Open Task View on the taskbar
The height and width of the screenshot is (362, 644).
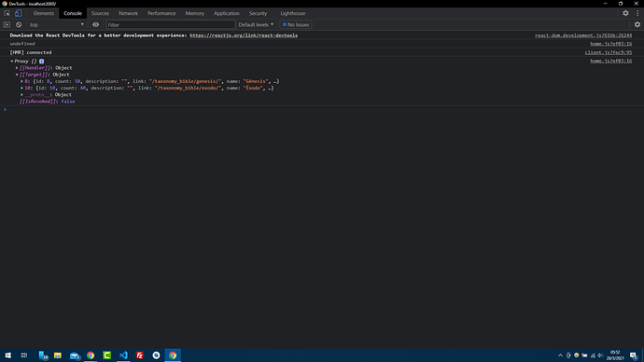(x=24, y=355)
